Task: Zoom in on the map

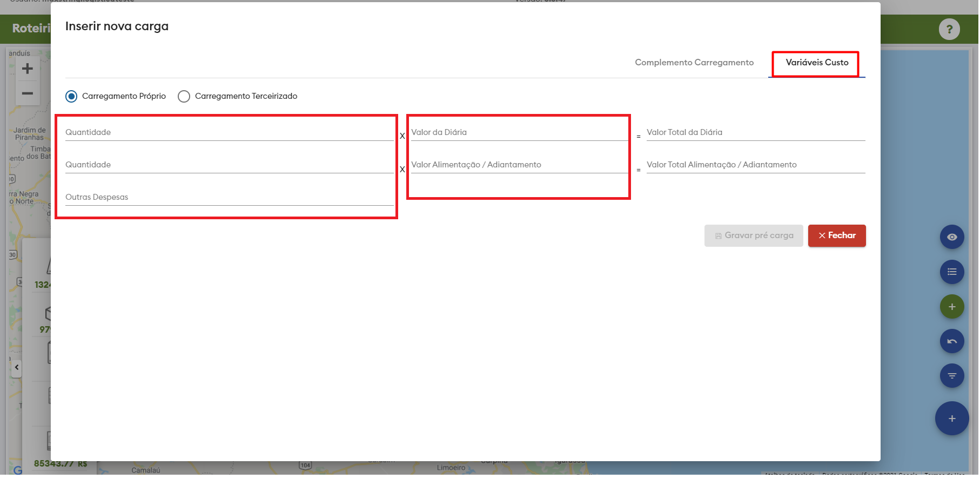Action: tap(28, 69)
